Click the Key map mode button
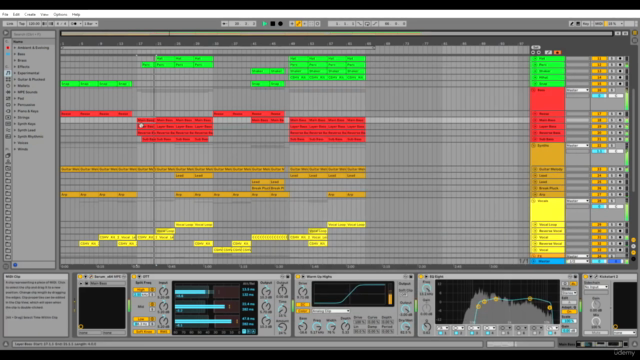 [586, 24]
